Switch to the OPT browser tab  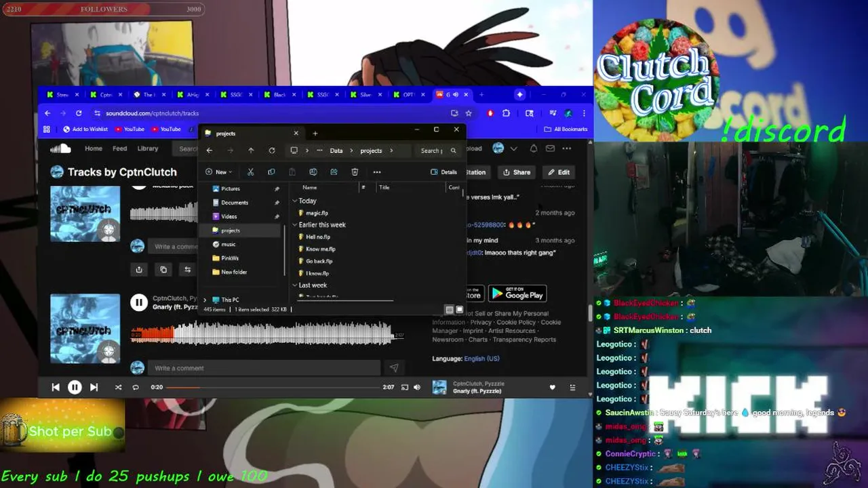[408, 95]
